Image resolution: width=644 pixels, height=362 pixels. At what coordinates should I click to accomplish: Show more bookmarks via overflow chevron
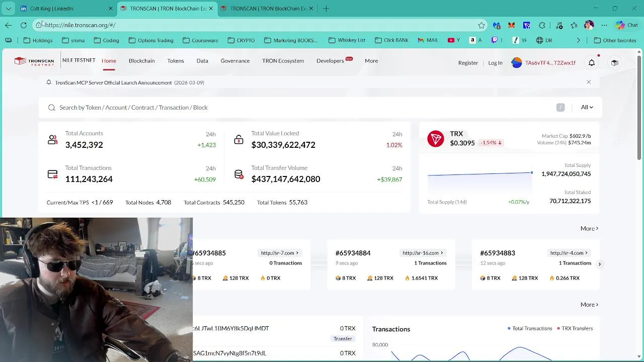pos(578,40)
